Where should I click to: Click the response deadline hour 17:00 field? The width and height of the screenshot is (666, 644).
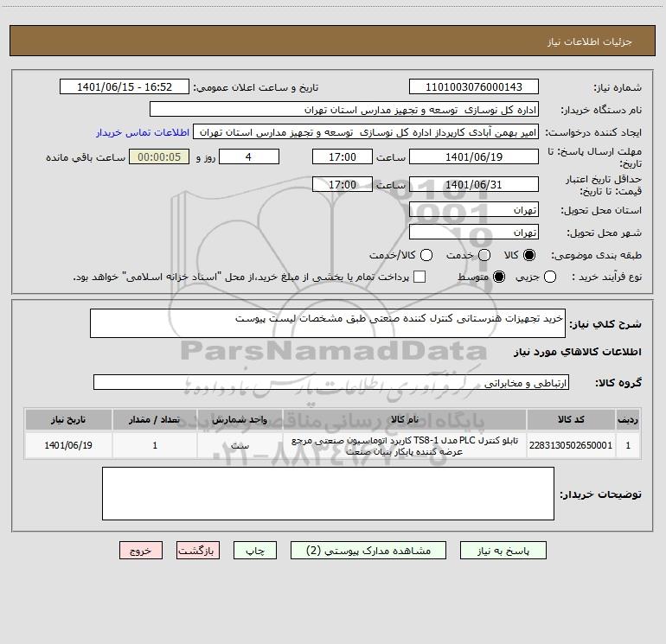pyautogui.click(x=343, y=156)
